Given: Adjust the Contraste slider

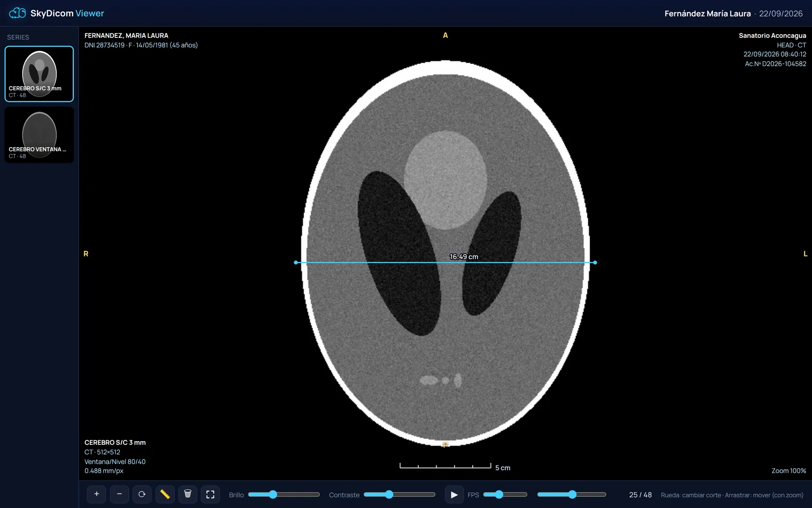Looking at the screenshot, I should pos(400,494).
